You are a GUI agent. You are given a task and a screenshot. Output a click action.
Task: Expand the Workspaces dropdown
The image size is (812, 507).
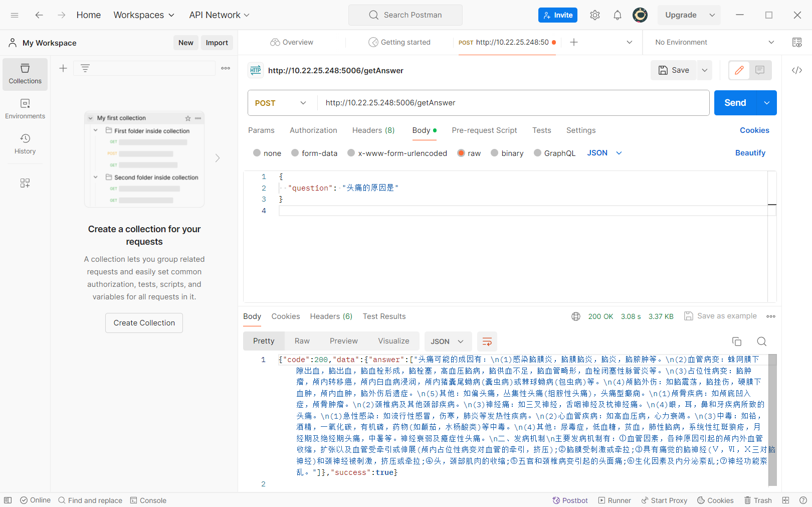[144, 15]
